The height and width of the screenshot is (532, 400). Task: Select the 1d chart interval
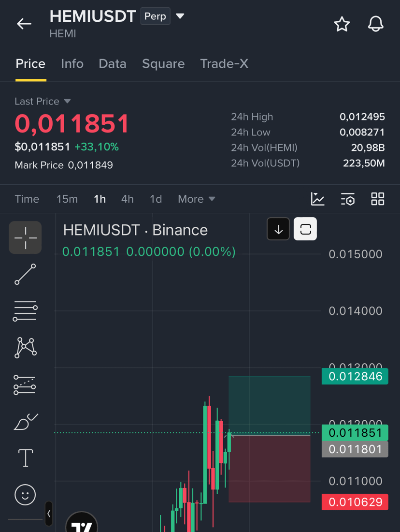(x=156, y=199)
